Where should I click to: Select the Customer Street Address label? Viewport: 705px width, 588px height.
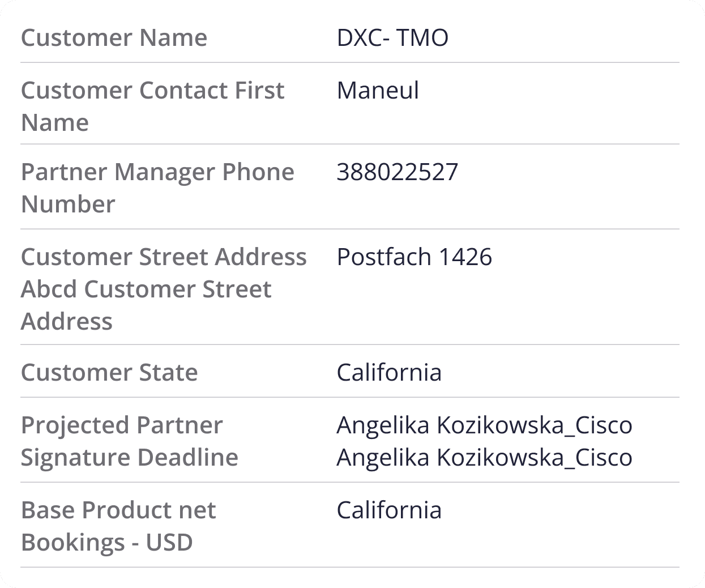[164, 289]
